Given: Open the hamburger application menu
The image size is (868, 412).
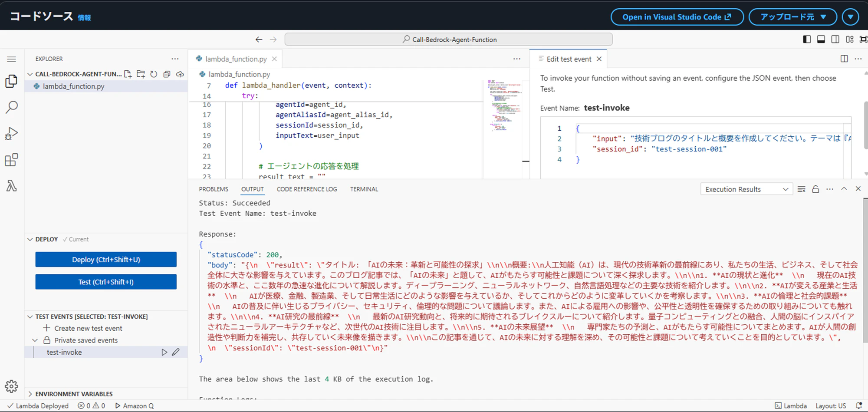Looking at the screenshot, I should (12, 59).
